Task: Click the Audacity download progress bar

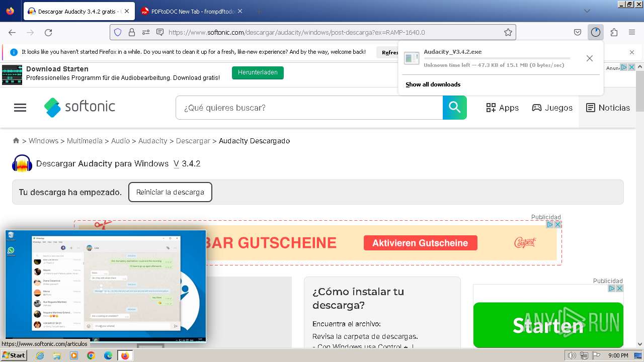Action: tap(497, 58)
